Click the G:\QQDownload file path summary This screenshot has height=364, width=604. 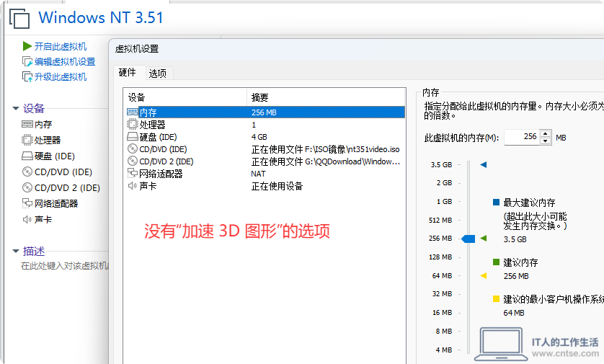tap(326, 161)
